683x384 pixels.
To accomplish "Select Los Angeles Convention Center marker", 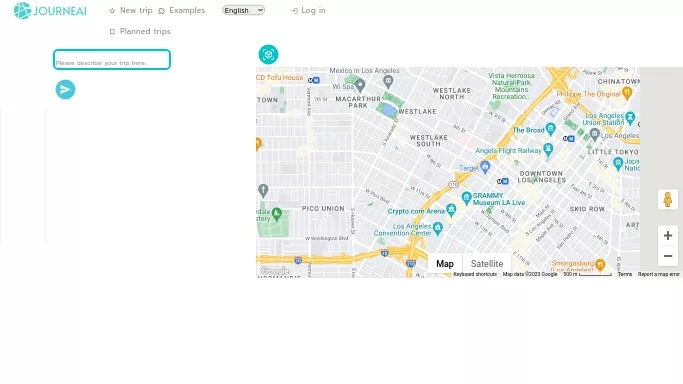I will coord(438,228).
